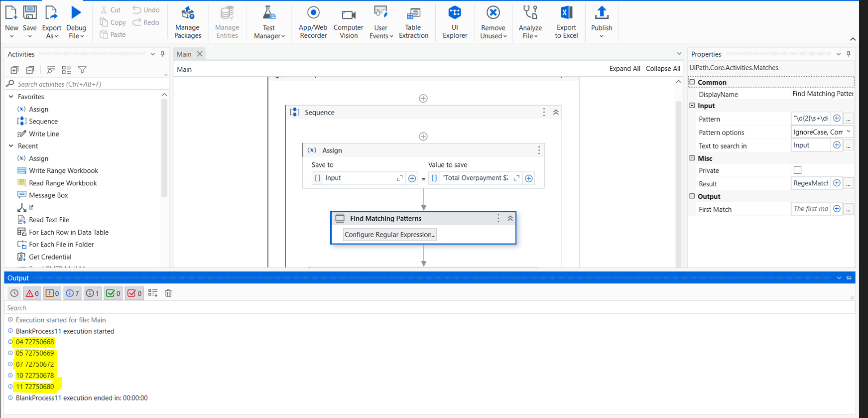Launch the App/Web Recorder

click(x=313, y=21)
